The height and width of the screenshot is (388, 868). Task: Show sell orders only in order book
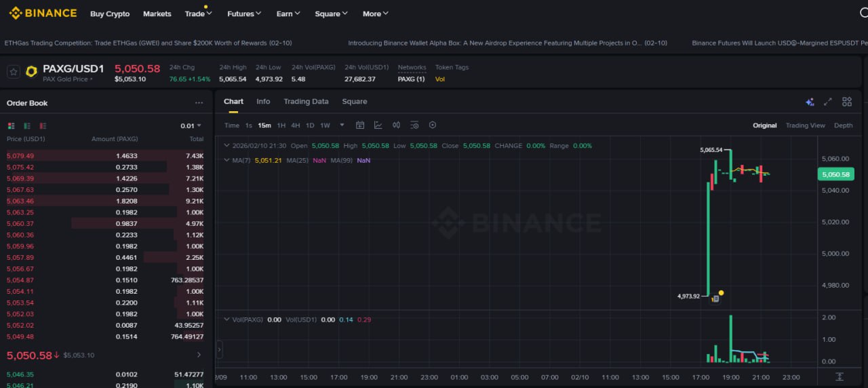point(43,125)
